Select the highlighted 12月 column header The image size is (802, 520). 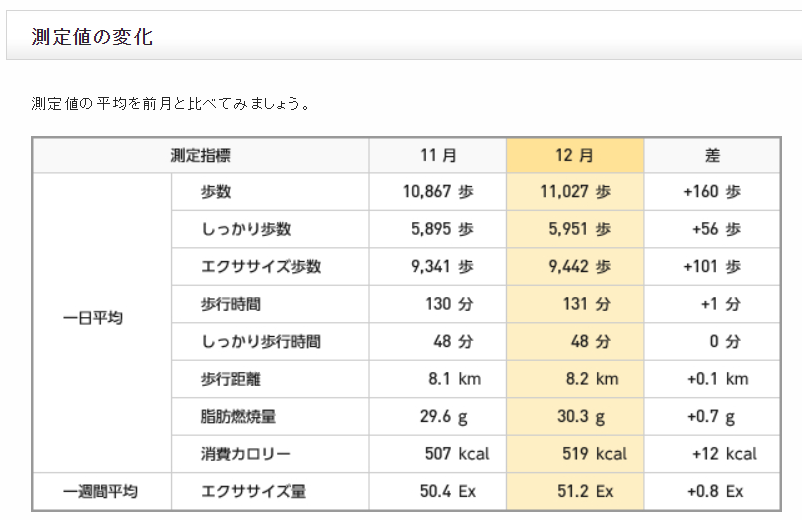coord(575,155)
